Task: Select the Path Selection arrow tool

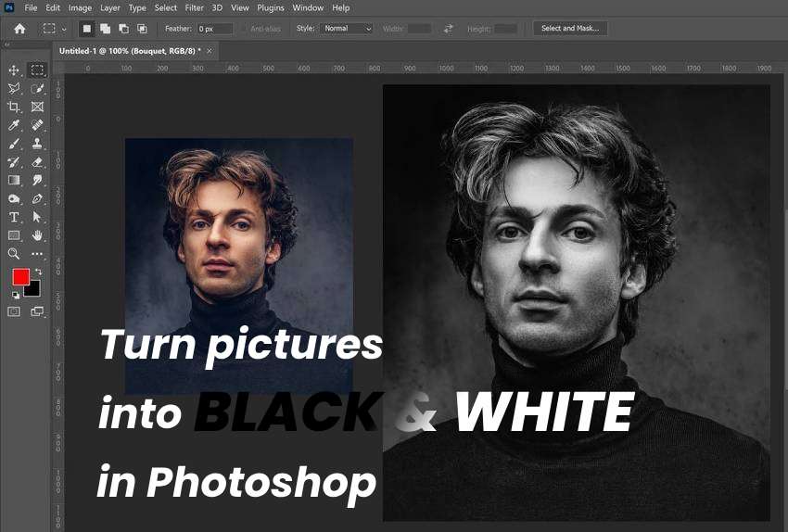Action: pos(37,217)
